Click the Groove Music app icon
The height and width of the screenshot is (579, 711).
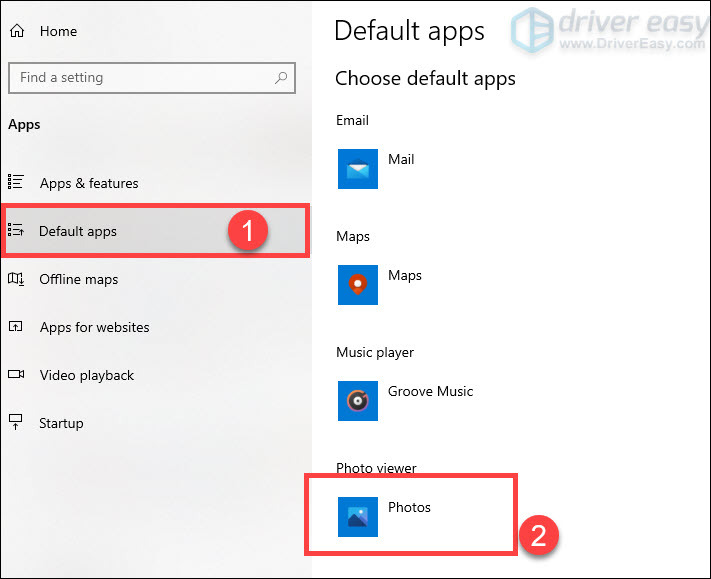(358, 401)
